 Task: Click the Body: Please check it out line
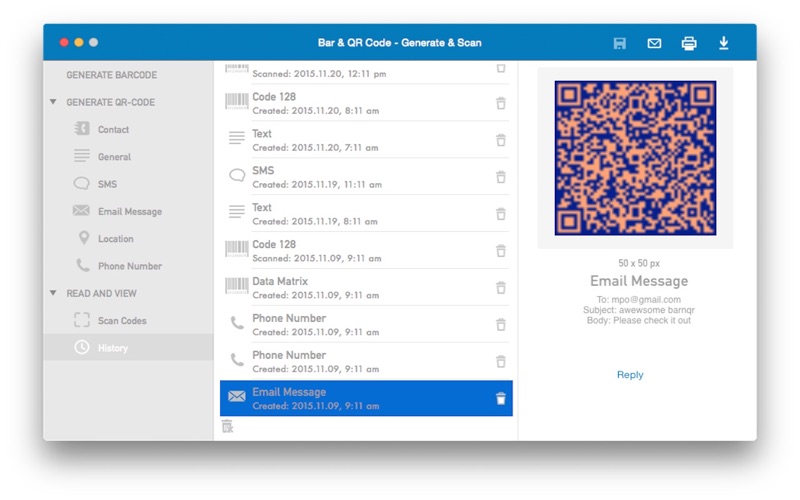(639, 320)
